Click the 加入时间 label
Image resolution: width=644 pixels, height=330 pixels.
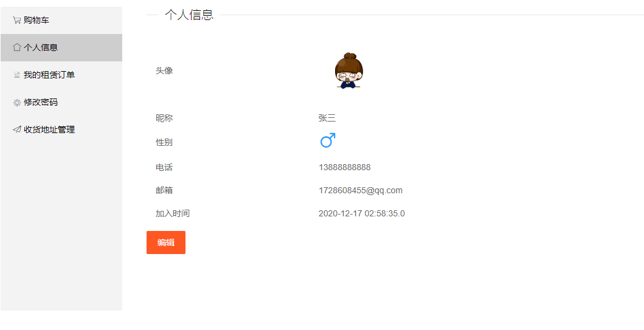pyautogui.click(x=173, y=213)
